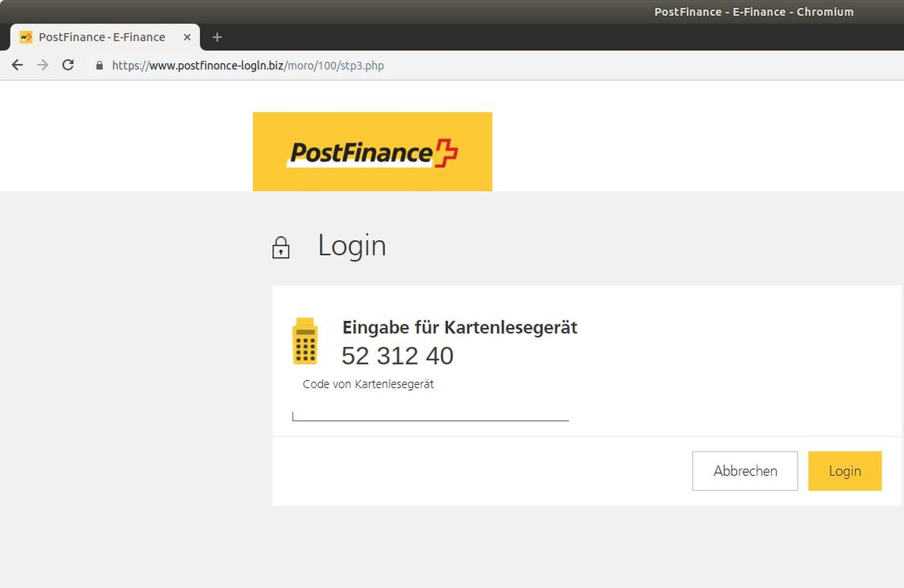Image resolution: width=904 pixels, height=588 pixels.
Task: Reload the current page
Action: (68, 65)
